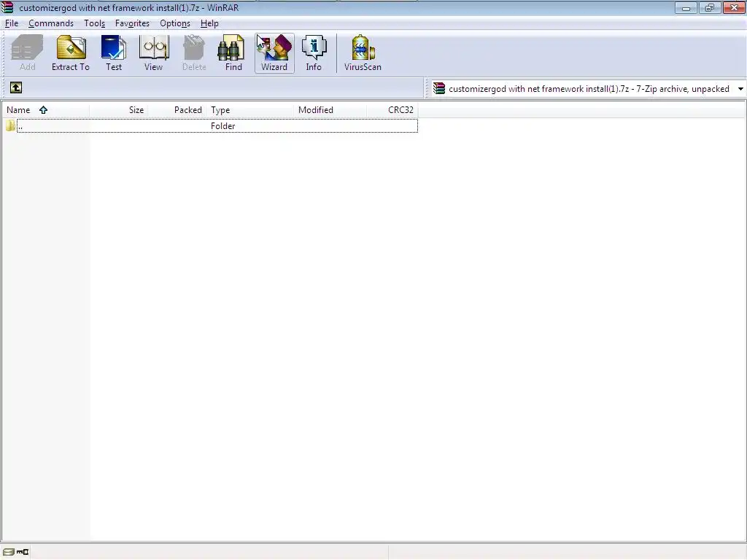This screenshot has height=560, width=747.
Task: Run the Test archive tool
Action: tap(113, 52)
